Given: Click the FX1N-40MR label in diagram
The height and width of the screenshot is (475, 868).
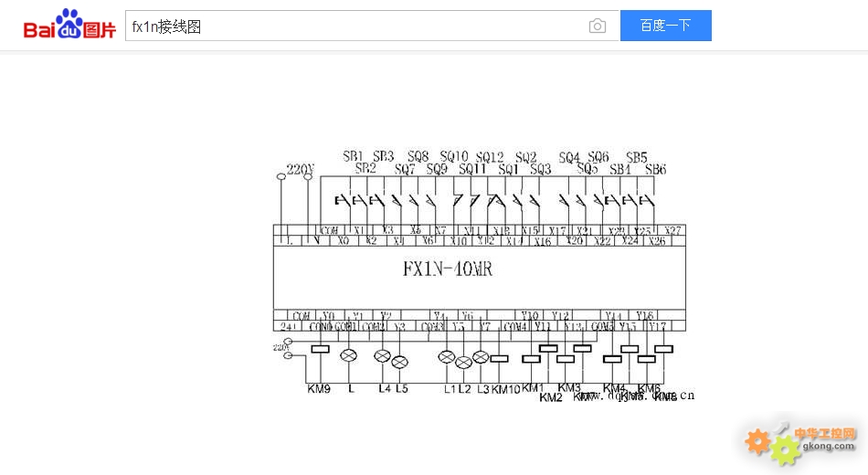Looking at the screenshot, I should tap(447, 269).
